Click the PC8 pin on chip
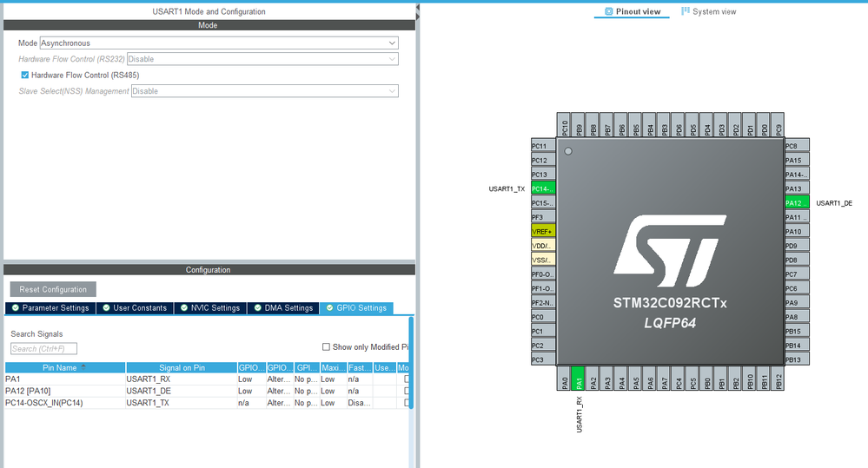Screen dimensions: 868x468 (797, 146)
